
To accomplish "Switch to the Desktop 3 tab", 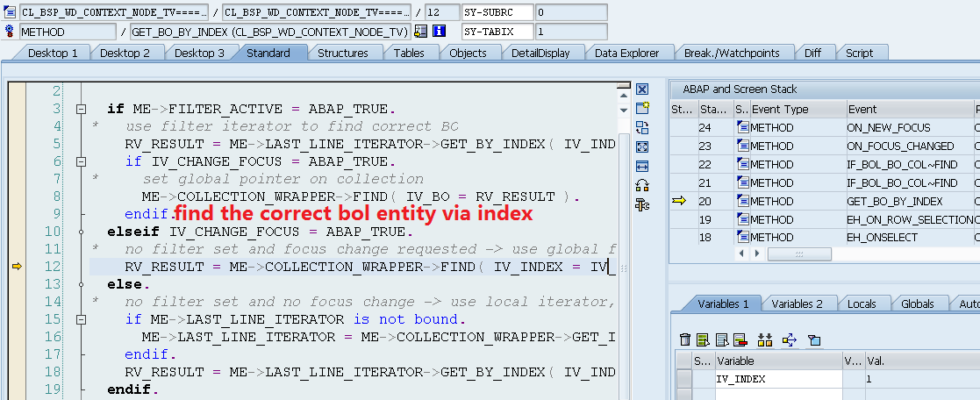I will [199, 54].
